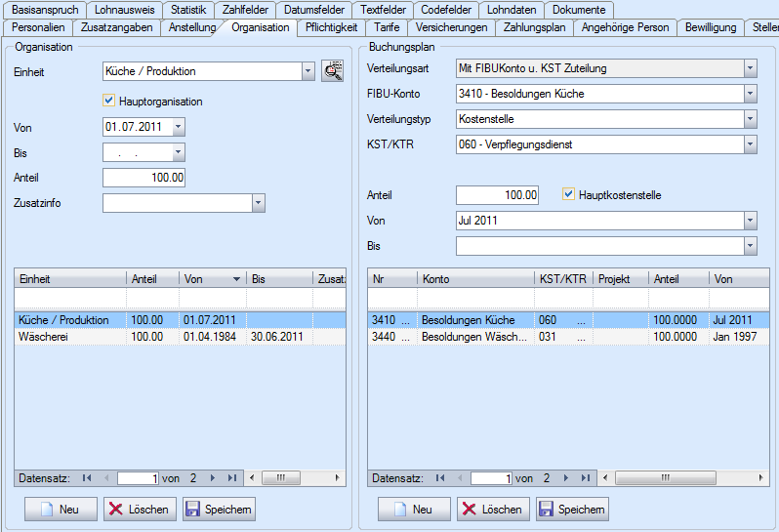
Task: Click Organisation record number field
Action: 138,478
